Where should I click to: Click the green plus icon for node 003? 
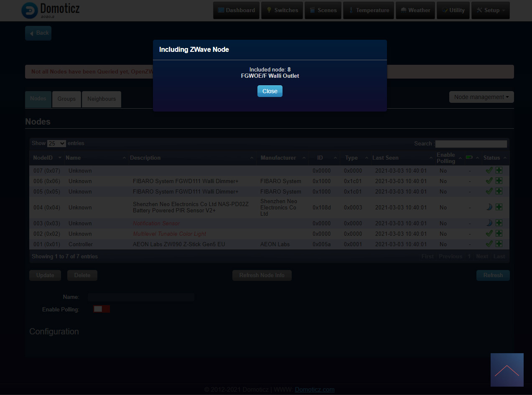tap(499, 223)
